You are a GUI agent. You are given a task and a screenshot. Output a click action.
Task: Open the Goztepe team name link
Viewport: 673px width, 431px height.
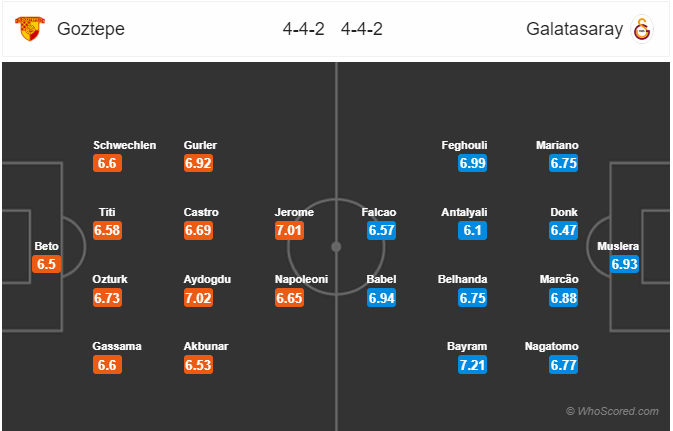(91, 29)
